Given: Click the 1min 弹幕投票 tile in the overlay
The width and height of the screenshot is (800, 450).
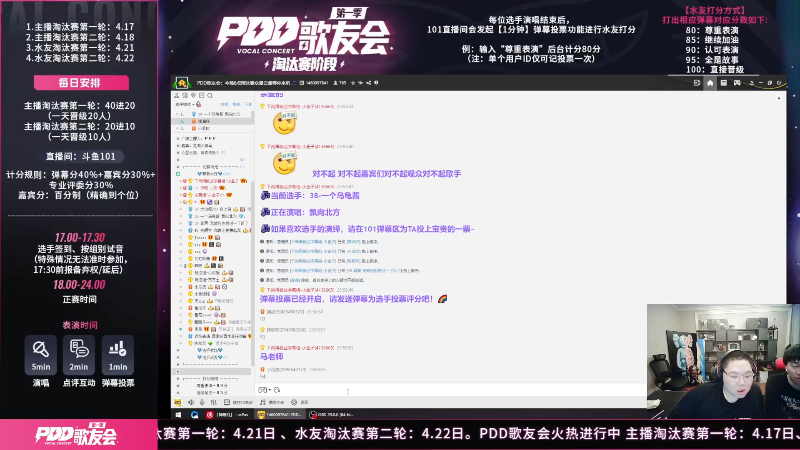Looking at the screenshot, I should [x=117, y=355].
